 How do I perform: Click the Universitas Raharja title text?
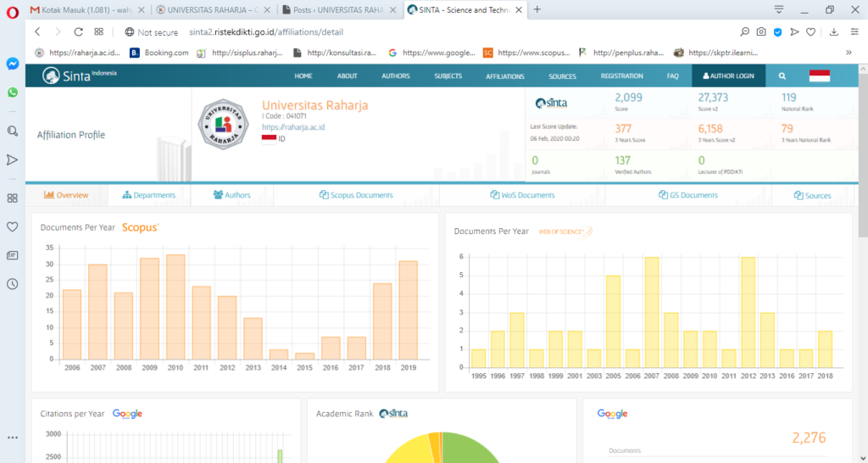click(x=315, y=105)
